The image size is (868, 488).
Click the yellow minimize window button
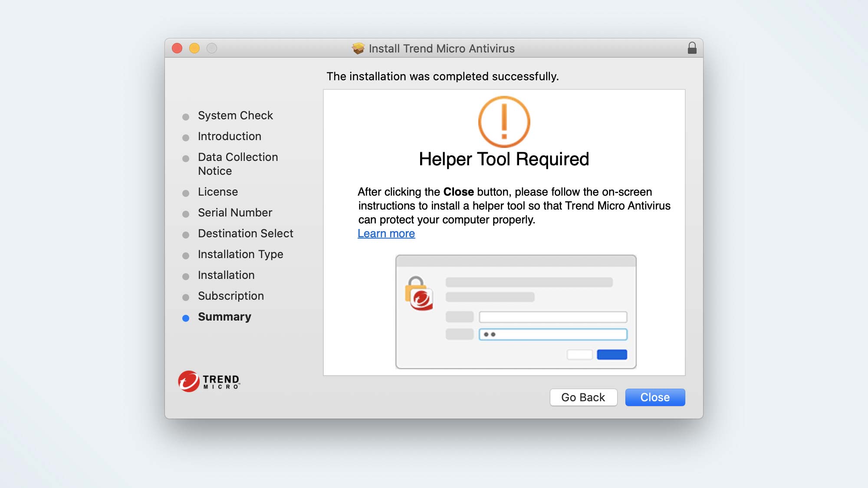194,48
